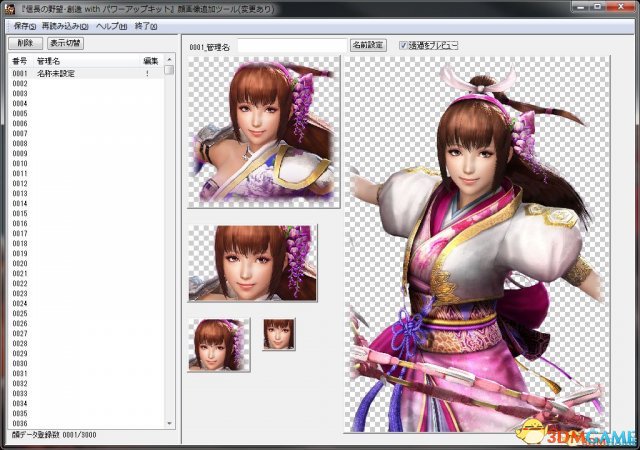Select list row 0012
This screenshot has height=450, width=640.
(x=87, y=183)
